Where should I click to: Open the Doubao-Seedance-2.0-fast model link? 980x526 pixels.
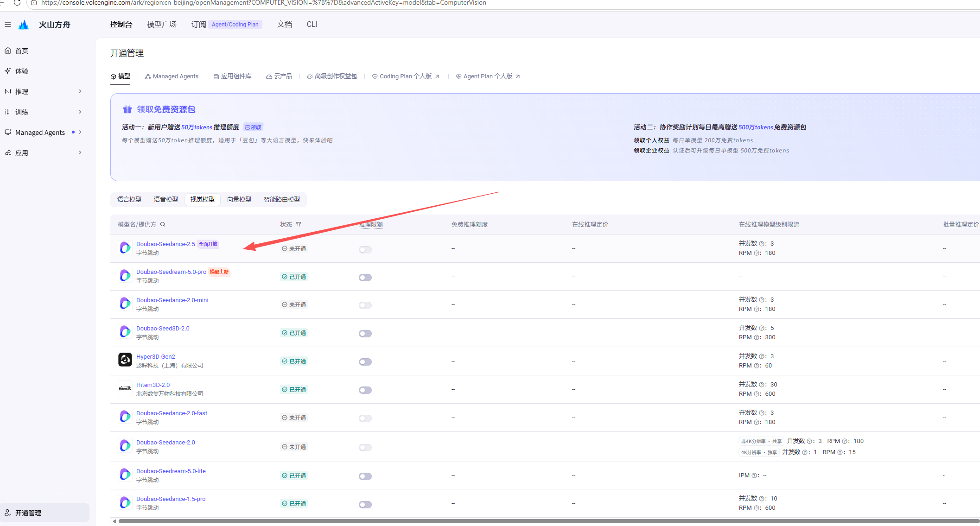pos(172,413)
